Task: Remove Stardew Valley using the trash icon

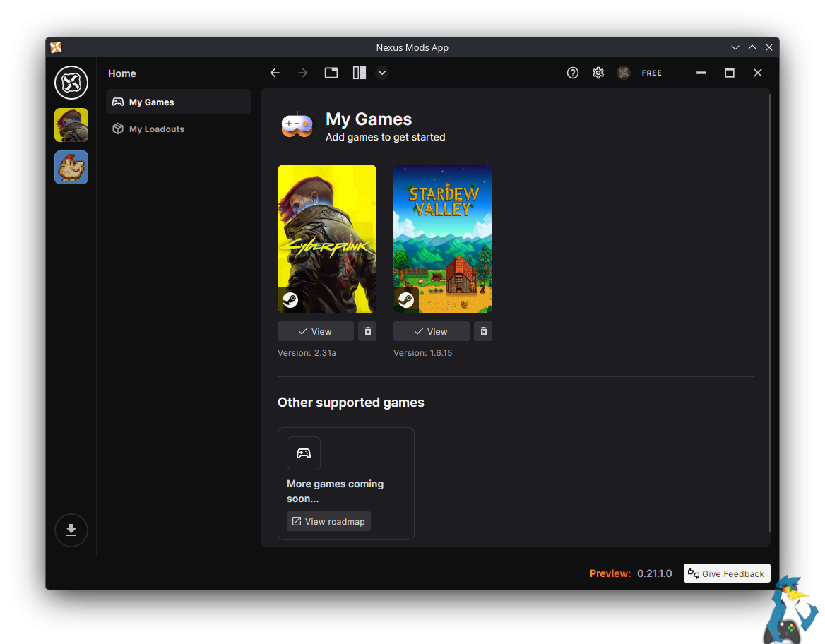Action: point(483,331)
